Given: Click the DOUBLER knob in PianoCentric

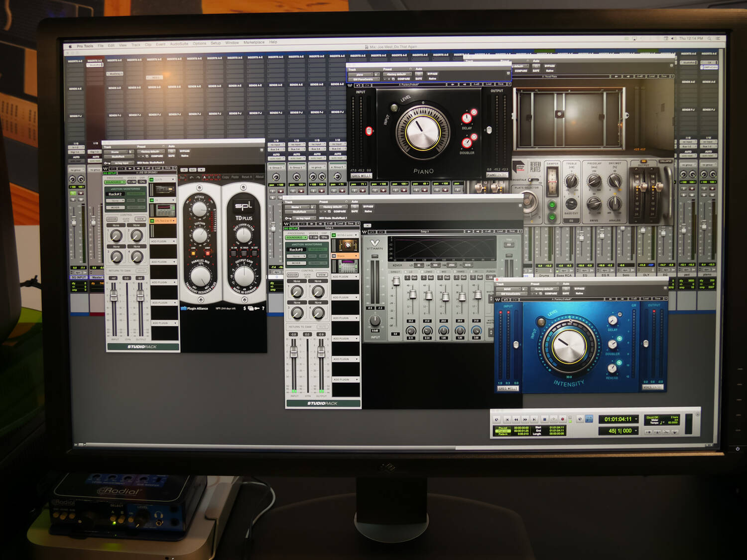Looking at the screenshot, I should 466,143.
